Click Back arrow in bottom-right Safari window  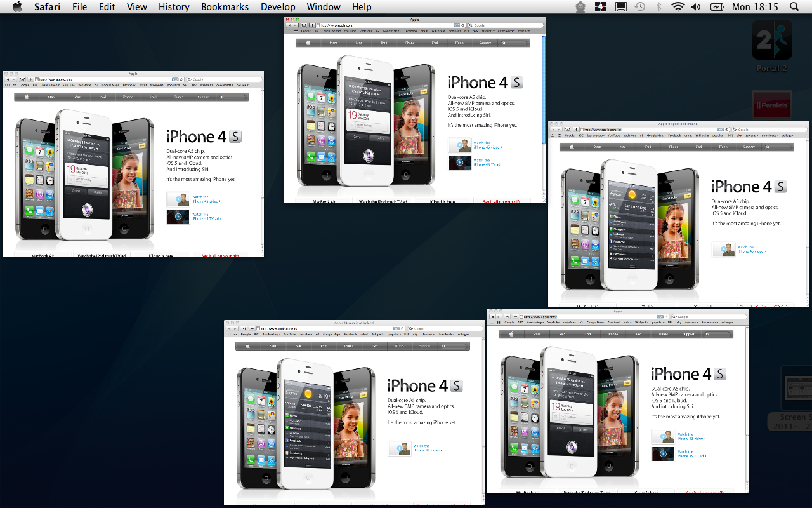coord(492,317)
